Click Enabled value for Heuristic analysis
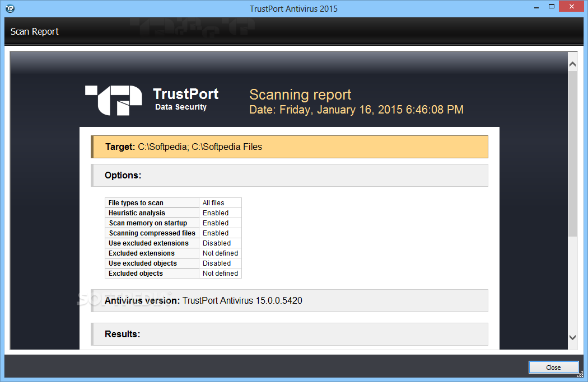The height and width of the screenshot is (382, 588). pyautogui.click(x=220, y=213)
